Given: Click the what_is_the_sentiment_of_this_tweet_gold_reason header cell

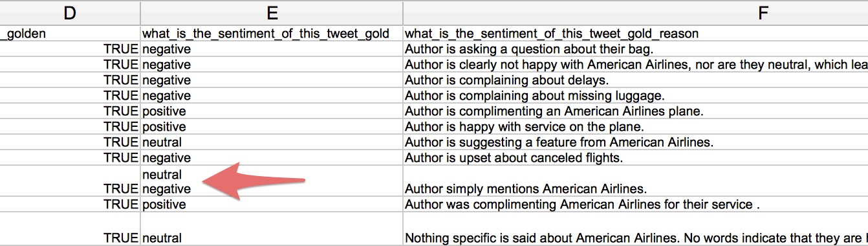Looking at the screenshot, I should coord(635,34).
